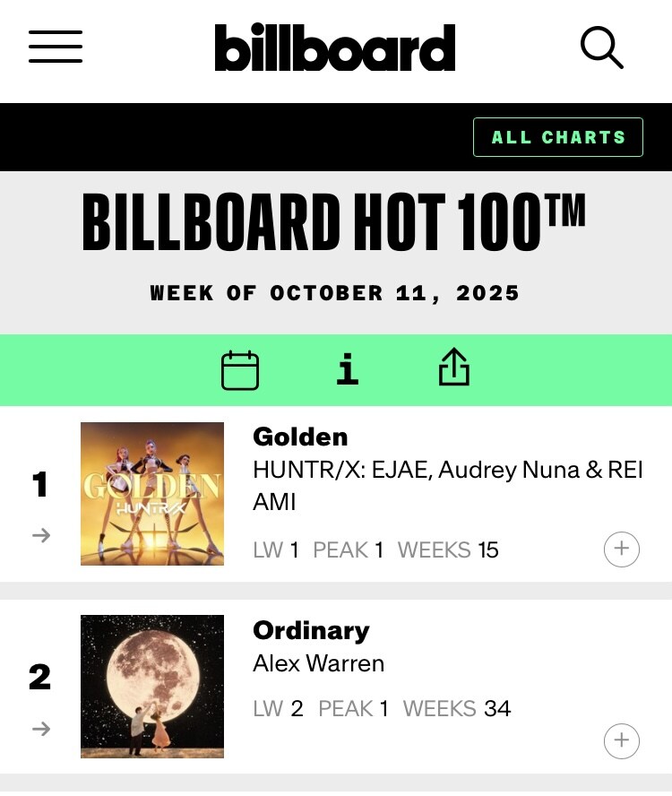Click the steady-position arrow under rank 1
The image size is (672, 796).
(x=40, y=535)
